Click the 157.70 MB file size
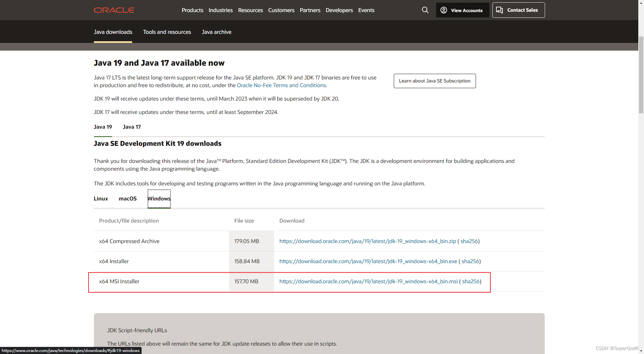Image resolution: width=644 pixels, height=354 pixels. (x=246, y=281)
